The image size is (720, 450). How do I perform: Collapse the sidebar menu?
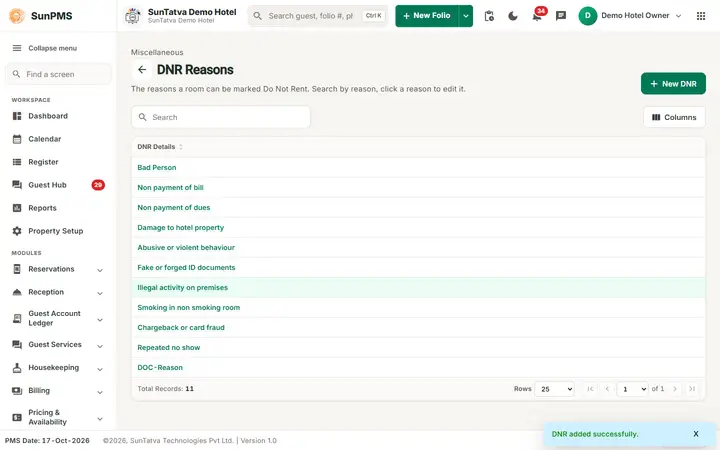(x=45, y=48)
